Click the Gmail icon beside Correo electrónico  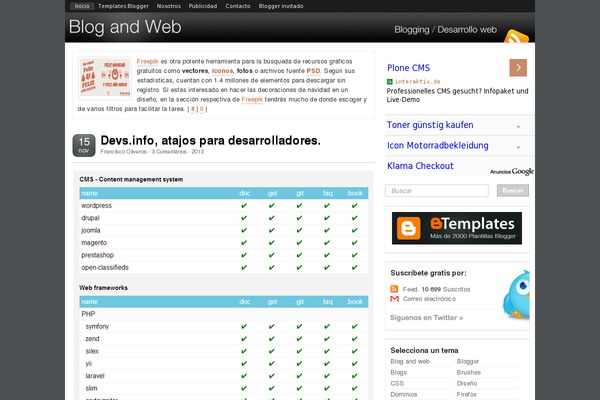click(x=394, y=299)
